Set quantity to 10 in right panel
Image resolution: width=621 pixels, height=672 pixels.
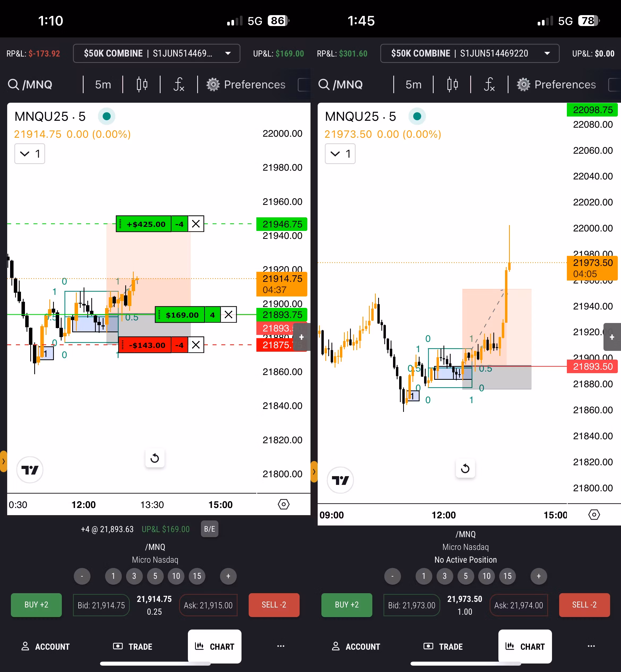[x=487, y=576]
